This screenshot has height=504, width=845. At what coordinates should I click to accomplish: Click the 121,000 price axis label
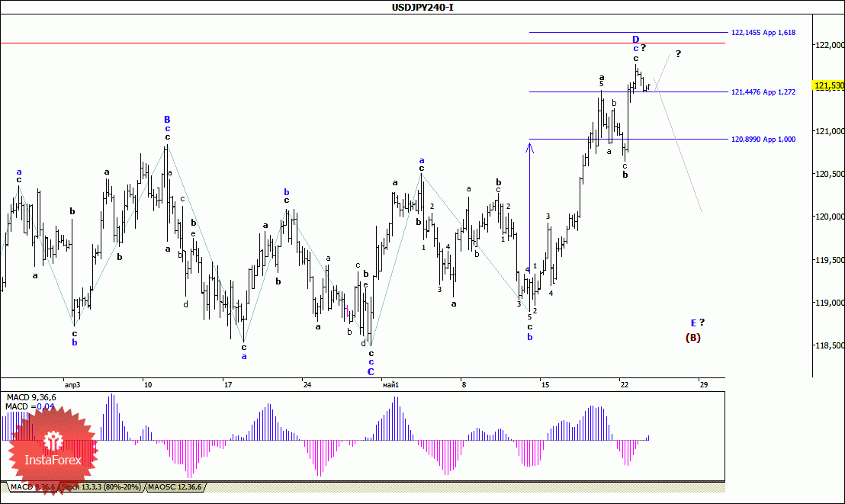point(830,131)
